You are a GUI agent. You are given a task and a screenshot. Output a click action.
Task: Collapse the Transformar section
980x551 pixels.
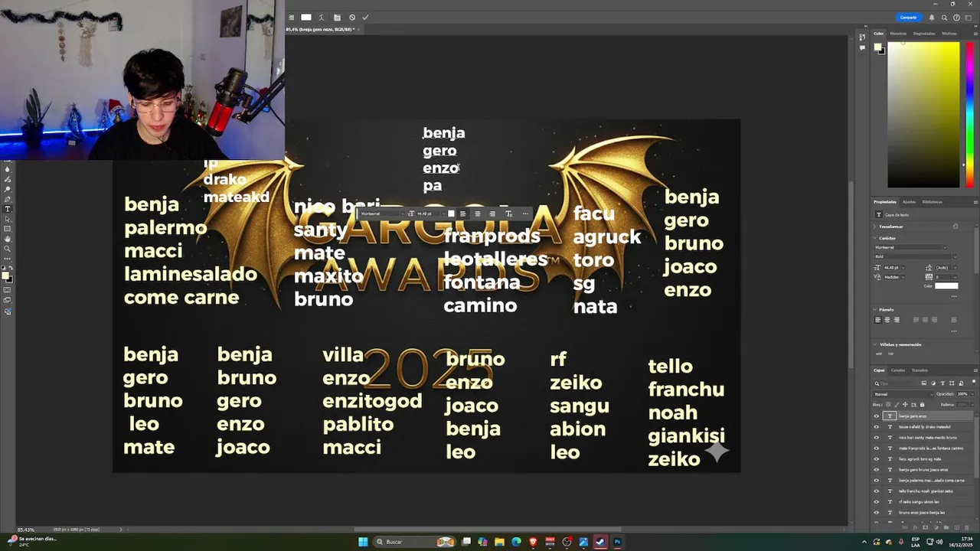(x=875, y=227)
